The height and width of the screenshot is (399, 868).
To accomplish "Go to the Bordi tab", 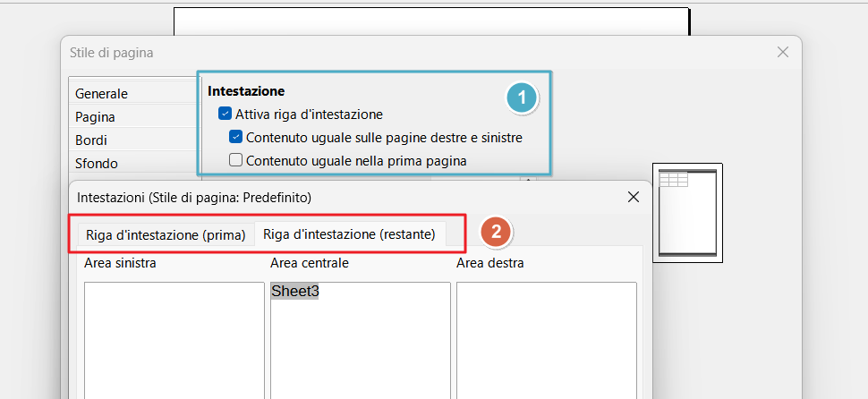I will point(91,140).
